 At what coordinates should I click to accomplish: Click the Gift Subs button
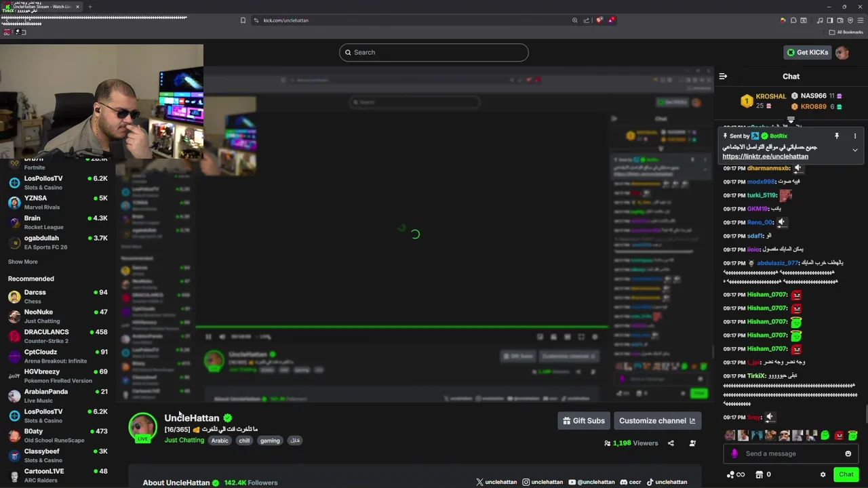(x=583, y=421)
